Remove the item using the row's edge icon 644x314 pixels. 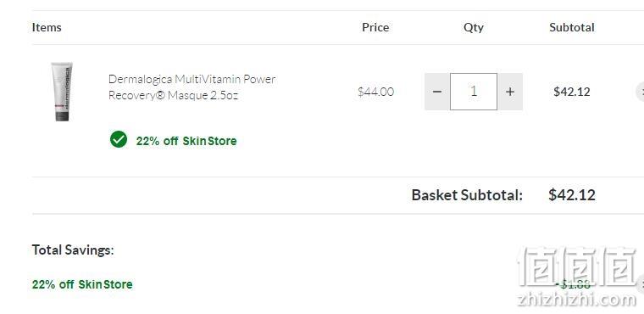coord(641,92)
